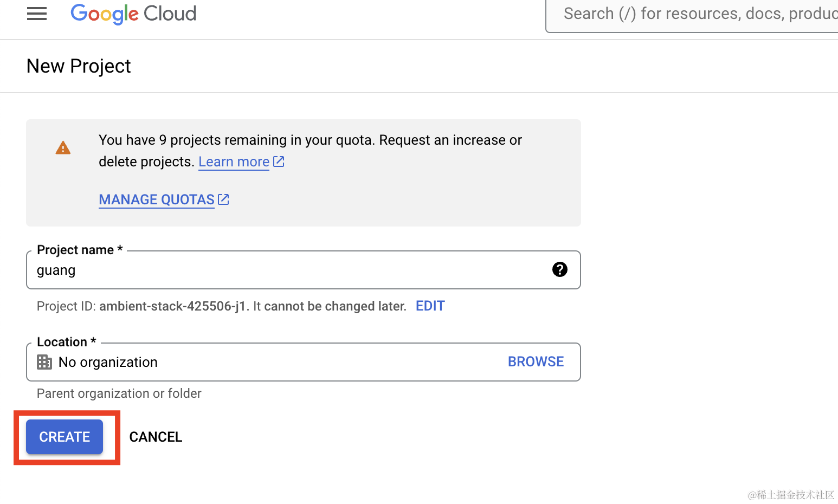Browse for a parent organization location
Viewport: 838px width, 504px height.
[x=536, y=362]
